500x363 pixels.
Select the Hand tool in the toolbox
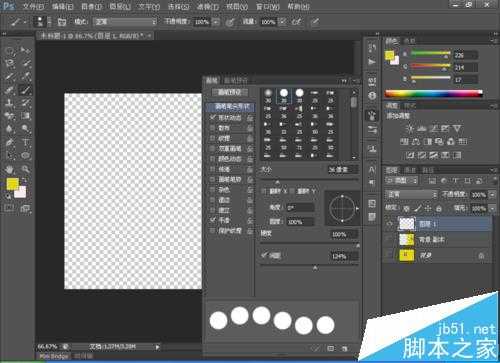[9, 169]
